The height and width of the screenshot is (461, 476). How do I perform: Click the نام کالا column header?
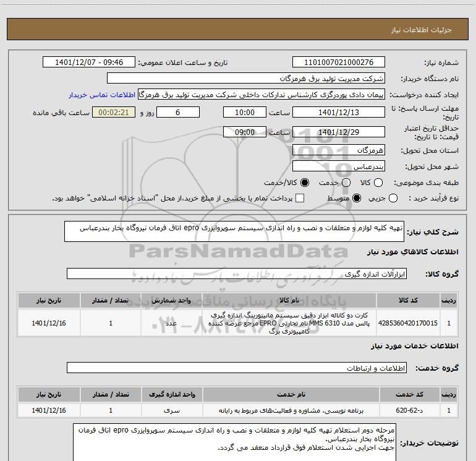289,300
